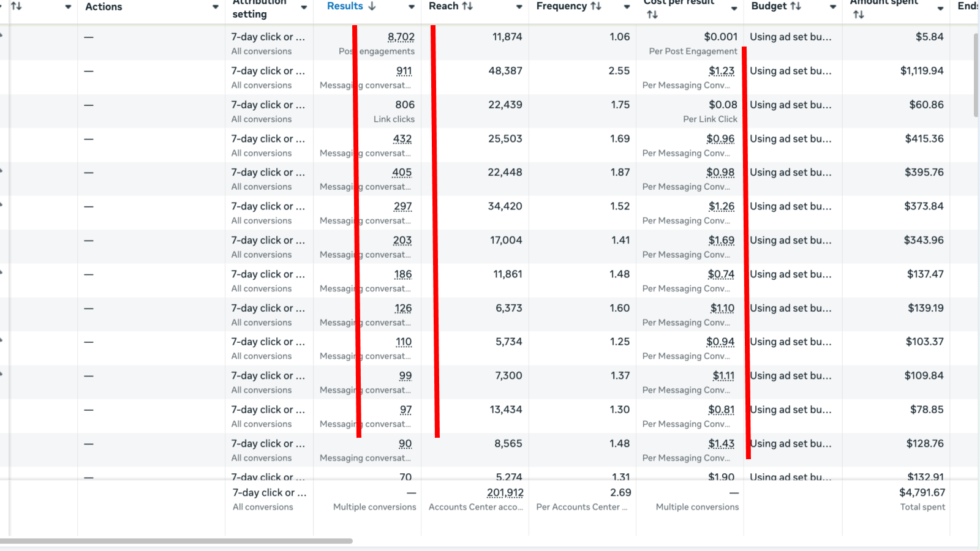
Task: Open the Actions column dropdown arrow
Action: [x=216, y=7]
